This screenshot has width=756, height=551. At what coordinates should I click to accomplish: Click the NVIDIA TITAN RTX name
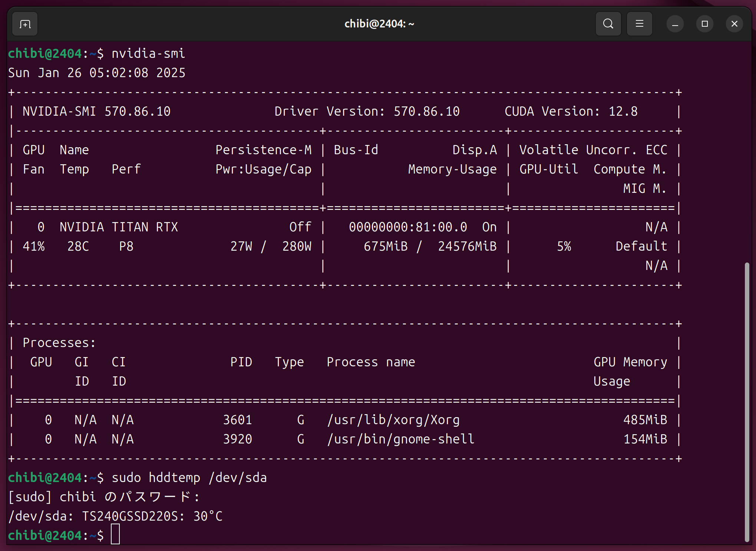click(119, 227)
